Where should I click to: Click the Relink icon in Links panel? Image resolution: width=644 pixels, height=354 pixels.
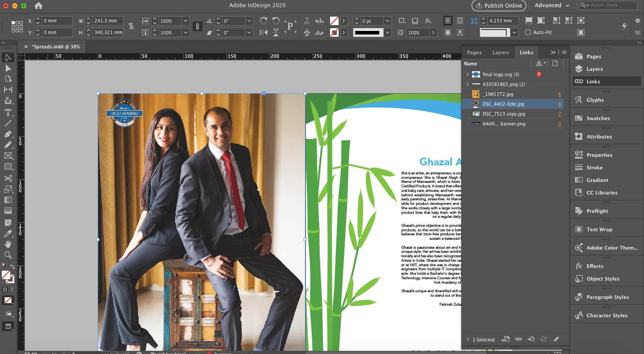tap(518, 339)
